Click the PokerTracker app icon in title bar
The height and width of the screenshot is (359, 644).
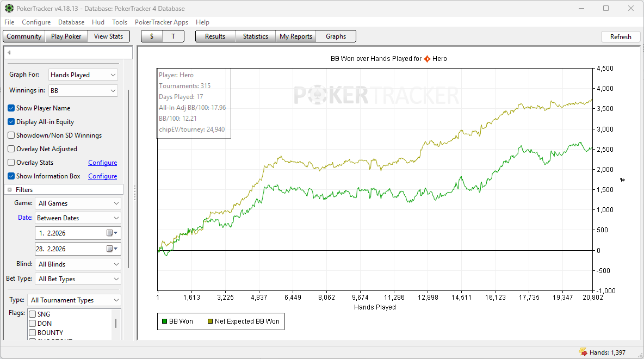click(9, 8)
